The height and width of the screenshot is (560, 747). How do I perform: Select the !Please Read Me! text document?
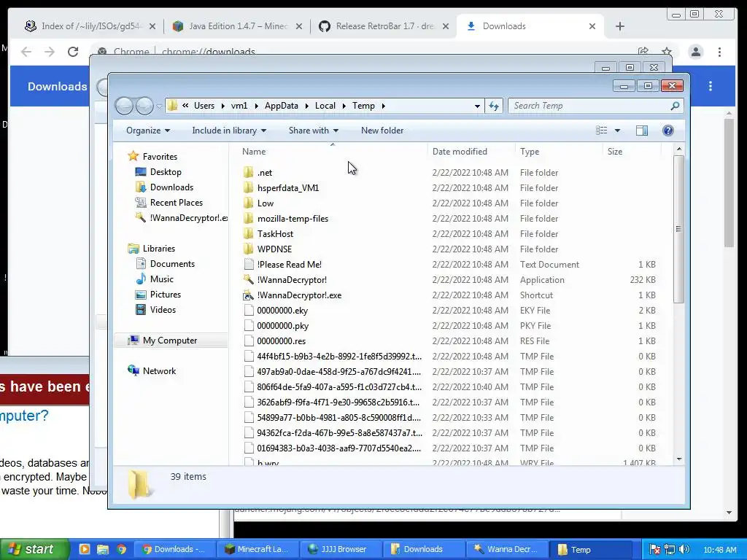(289, 264)
